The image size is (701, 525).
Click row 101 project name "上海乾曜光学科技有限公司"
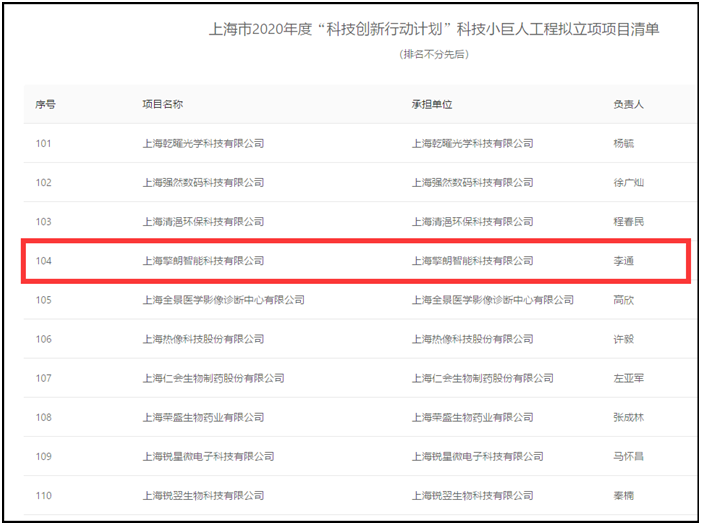203,144
